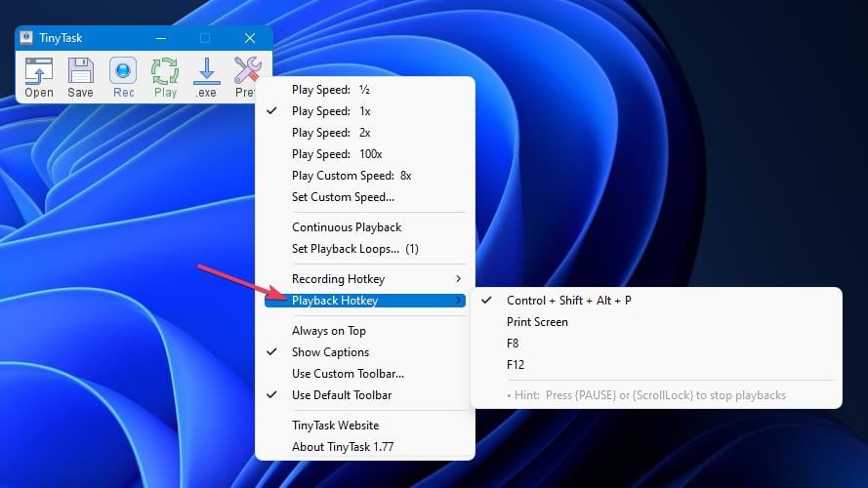Select Play Speed 2x option

365,133
